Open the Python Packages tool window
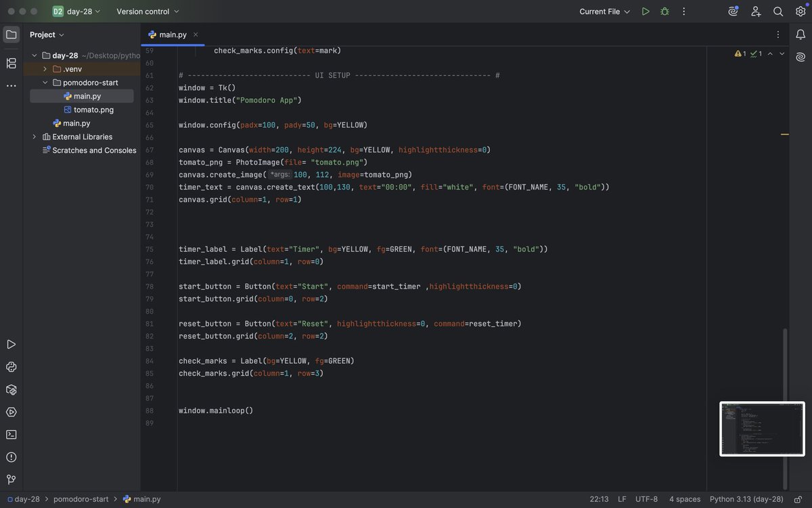 (11, 389)
